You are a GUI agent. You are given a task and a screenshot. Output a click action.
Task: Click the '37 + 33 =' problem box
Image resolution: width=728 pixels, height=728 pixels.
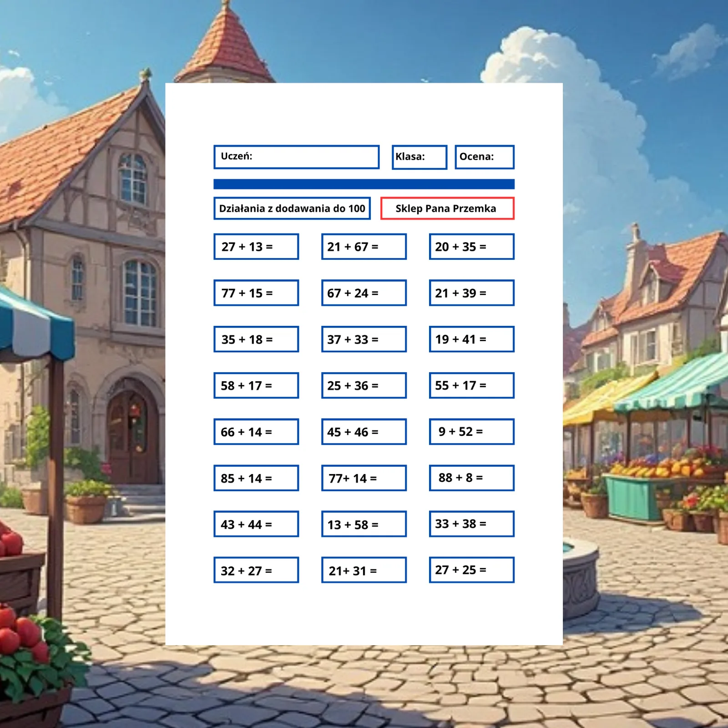point(364,339)
